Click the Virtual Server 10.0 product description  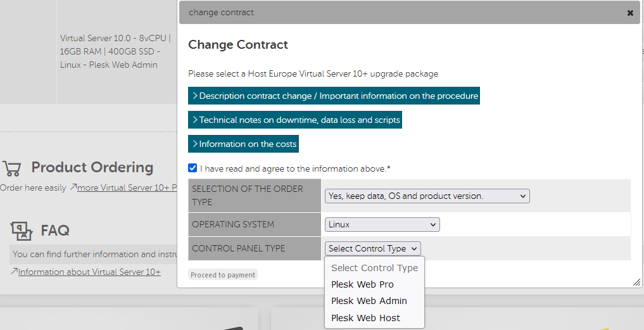(x=115, y=51)
